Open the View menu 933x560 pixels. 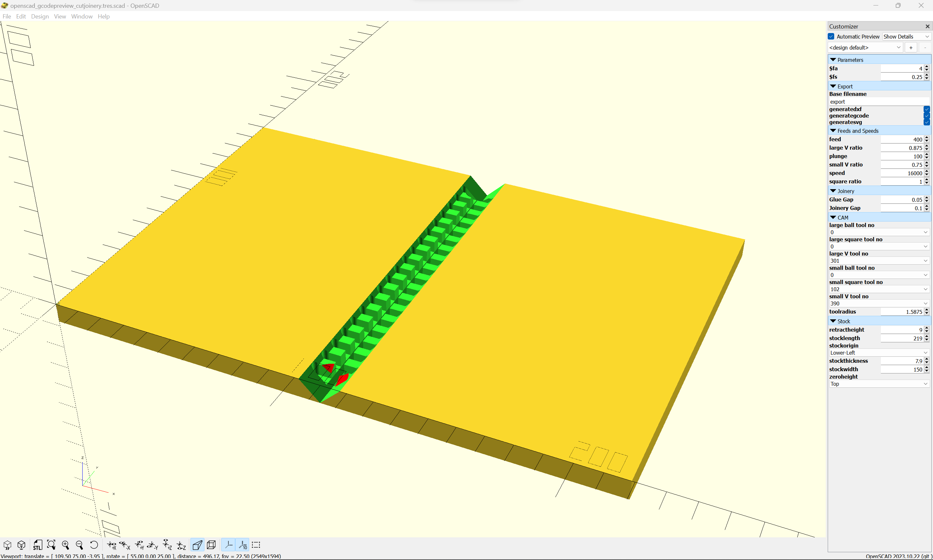[60, 16]
